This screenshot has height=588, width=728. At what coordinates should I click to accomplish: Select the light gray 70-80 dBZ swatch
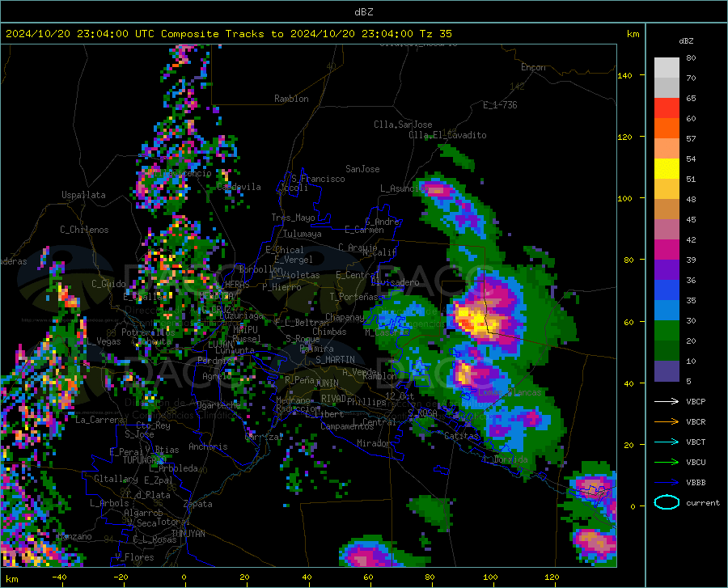(667, 68)
